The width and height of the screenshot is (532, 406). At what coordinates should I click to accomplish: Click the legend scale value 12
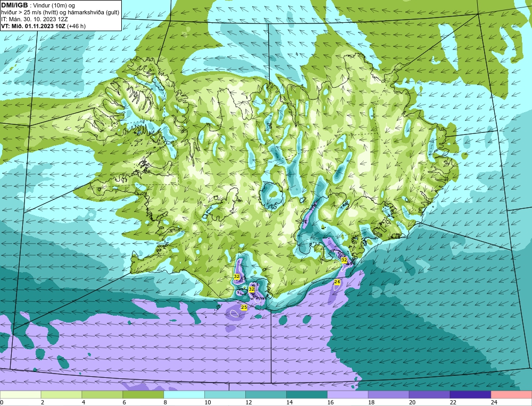tap(248, 402)
